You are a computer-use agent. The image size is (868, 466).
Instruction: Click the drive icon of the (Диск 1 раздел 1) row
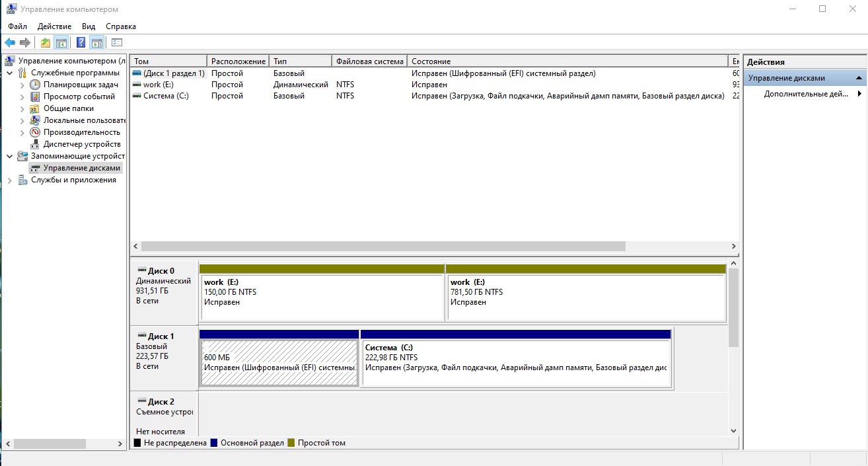click(x=137, y=73)
